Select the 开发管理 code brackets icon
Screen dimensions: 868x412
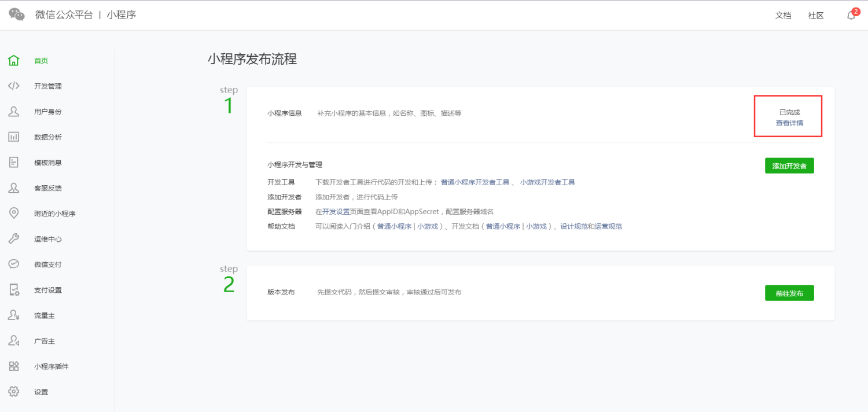click(x=14, y=86)
